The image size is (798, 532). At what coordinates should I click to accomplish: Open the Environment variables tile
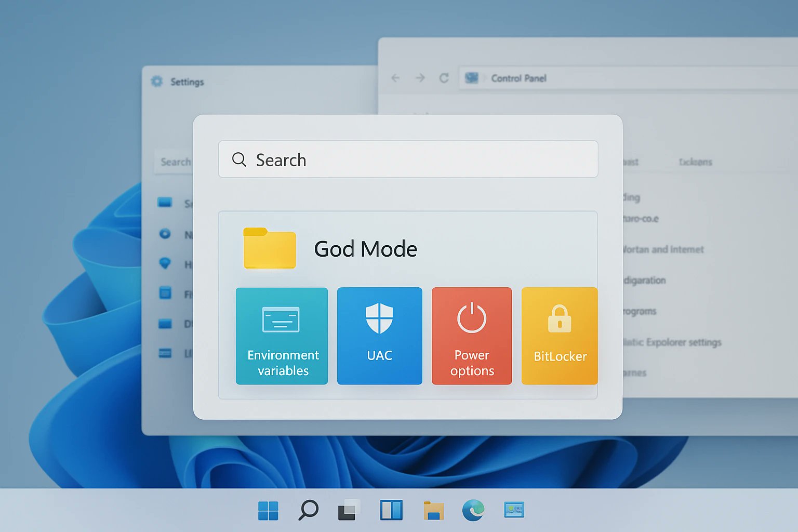click(282, 336)
